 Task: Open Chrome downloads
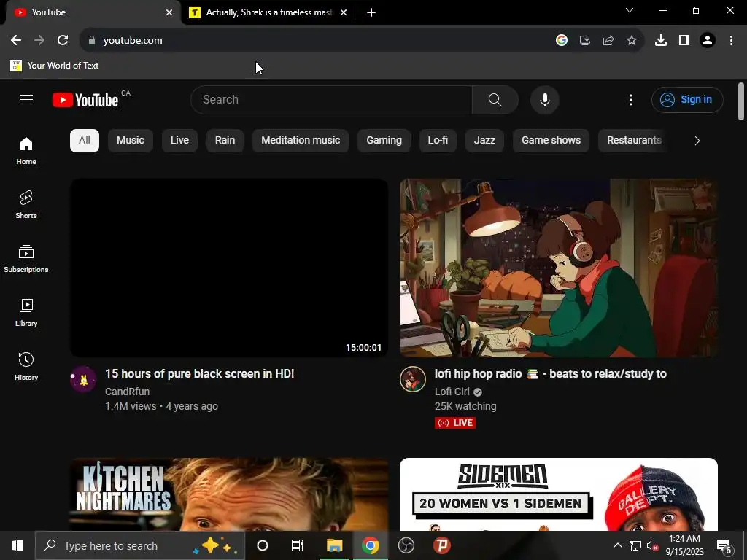tap(661, 41)
